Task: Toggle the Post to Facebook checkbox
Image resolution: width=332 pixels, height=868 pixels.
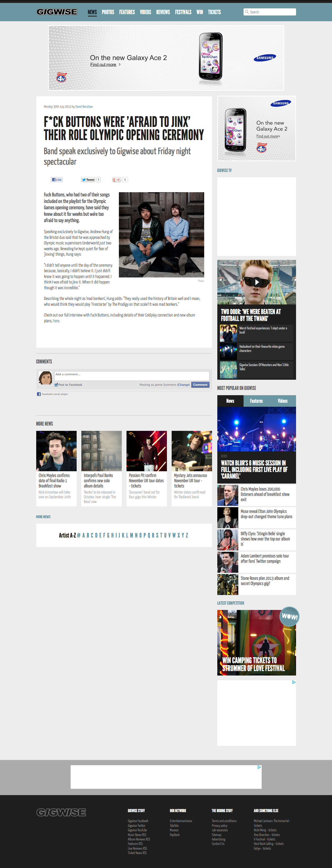Action: pos(56,385)
